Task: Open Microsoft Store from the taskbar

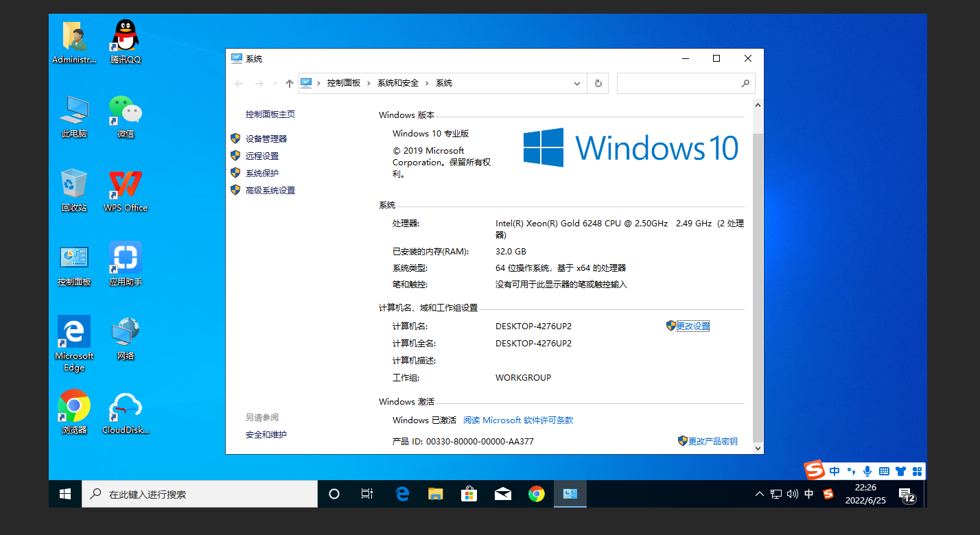Action: pyautogui.click(x=469, y=494)
